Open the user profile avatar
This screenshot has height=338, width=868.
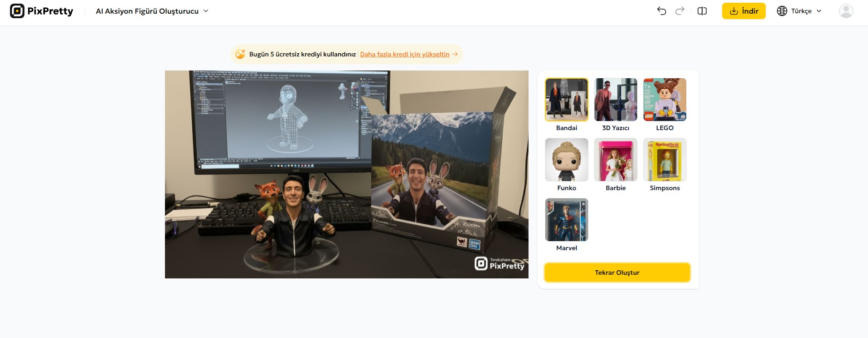click(846, 11)
